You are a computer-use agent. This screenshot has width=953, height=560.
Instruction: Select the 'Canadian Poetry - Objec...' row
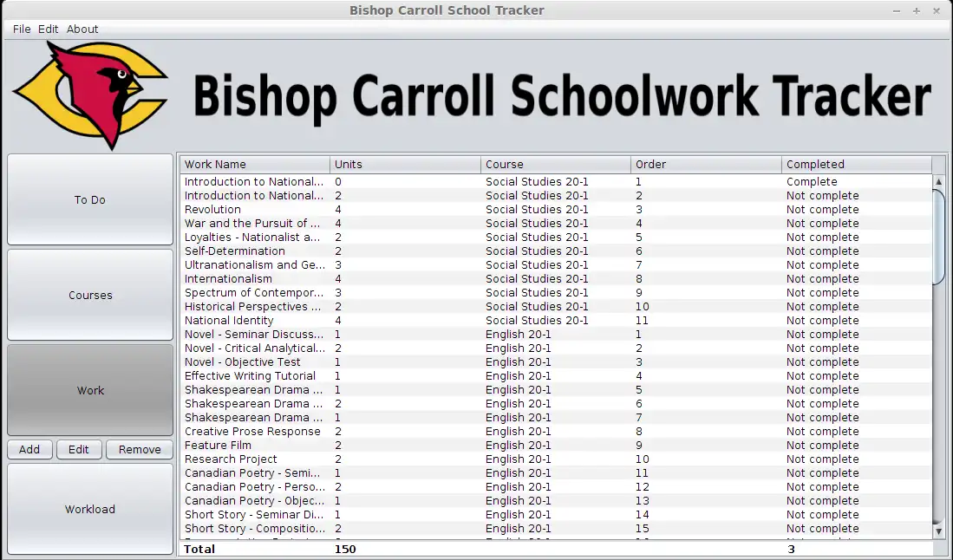click(x=556, y=501)
